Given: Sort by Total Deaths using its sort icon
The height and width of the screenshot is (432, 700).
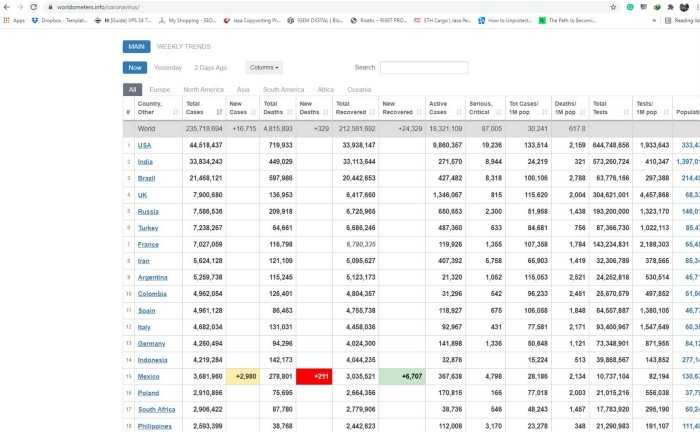Looking at the screenshot, I should click(290, 112).
